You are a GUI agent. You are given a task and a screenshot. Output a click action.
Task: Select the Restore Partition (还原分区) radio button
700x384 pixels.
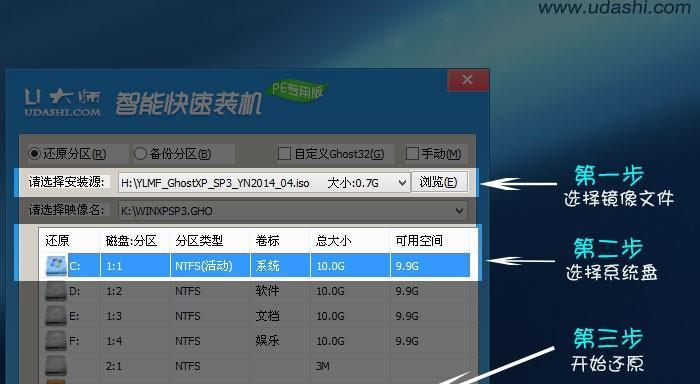point(35,154)
